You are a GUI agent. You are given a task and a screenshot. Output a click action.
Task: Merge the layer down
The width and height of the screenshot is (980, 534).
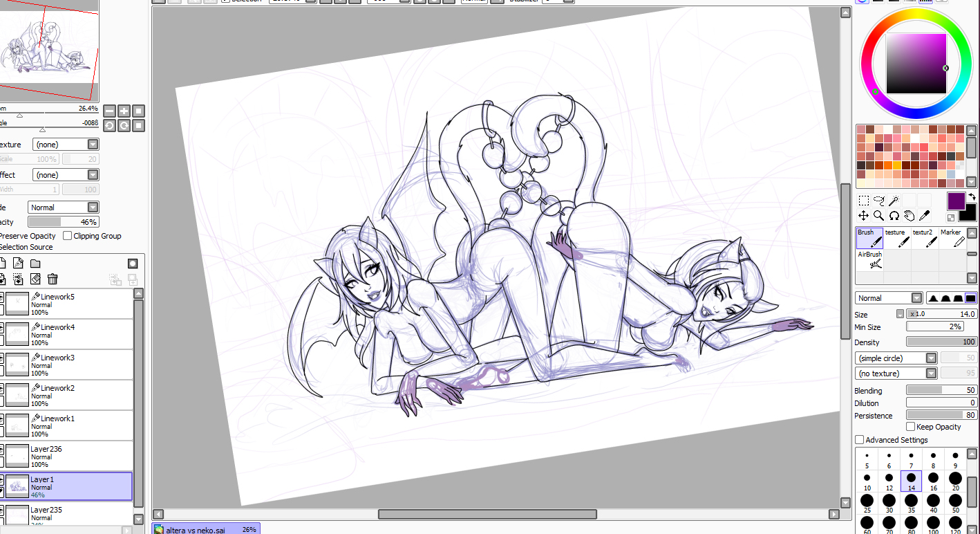tap(18, 279)
